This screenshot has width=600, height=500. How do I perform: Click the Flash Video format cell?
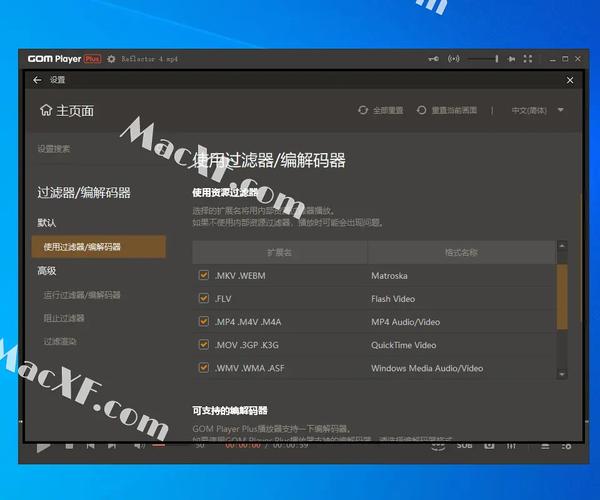pyautogui.click(x=393, y=299)
